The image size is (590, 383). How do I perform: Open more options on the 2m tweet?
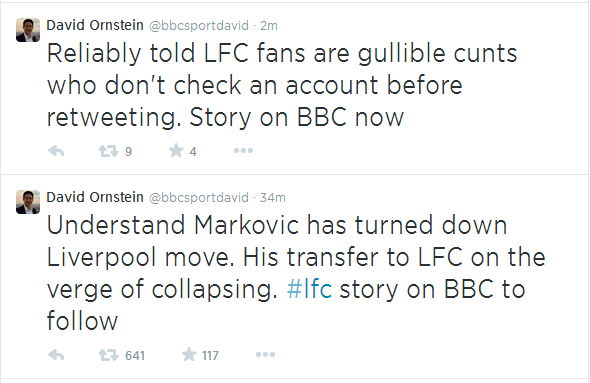click(243, 151)
